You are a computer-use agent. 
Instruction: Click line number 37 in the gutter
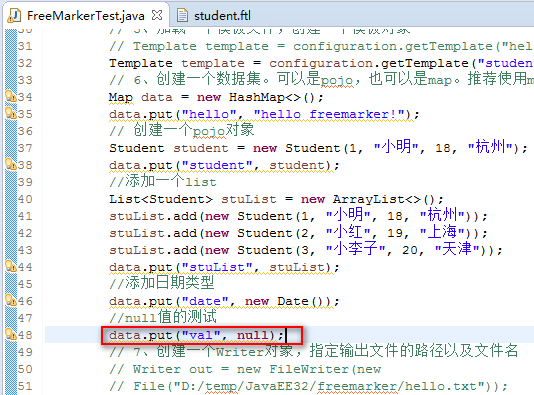pyautogui.click(x=25, y=148)
